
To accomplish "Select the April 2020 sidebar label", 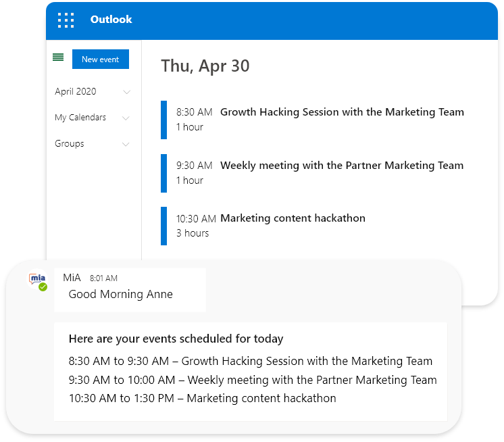I will 76,92.
